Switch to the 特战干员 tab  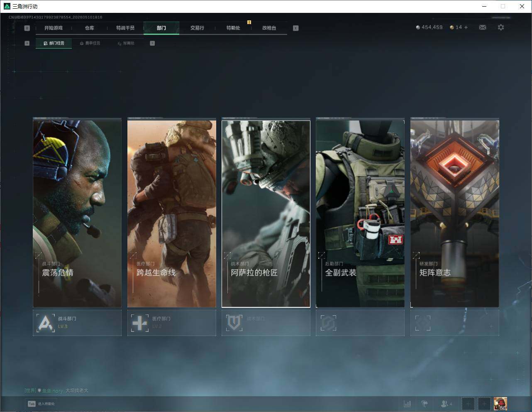125,28
